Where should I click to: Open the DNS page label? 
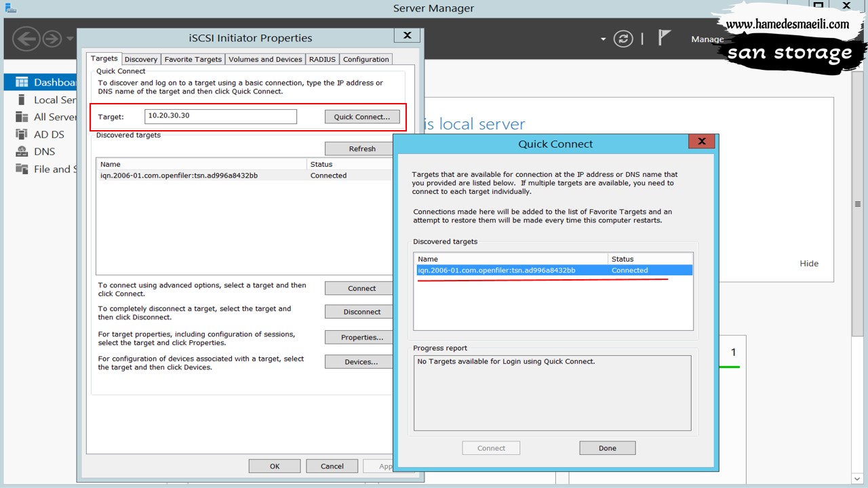(45, 152)
